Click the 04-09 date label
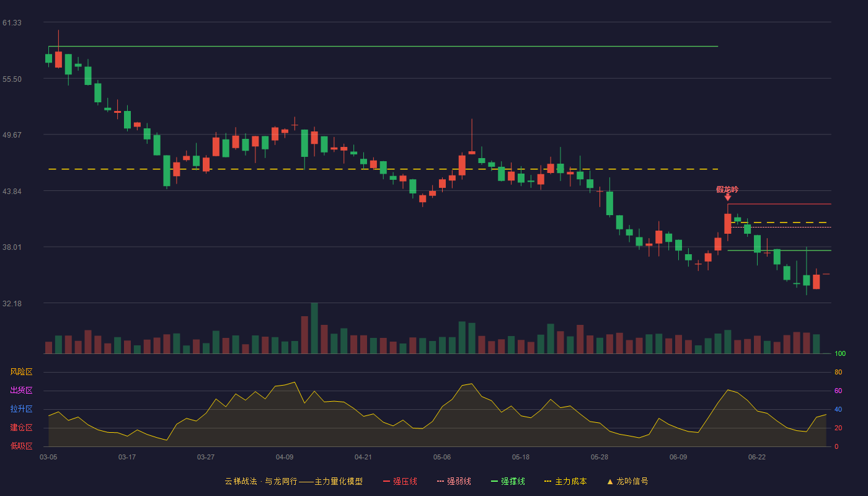The image size is (868, 496). click(x=285, y=457)
